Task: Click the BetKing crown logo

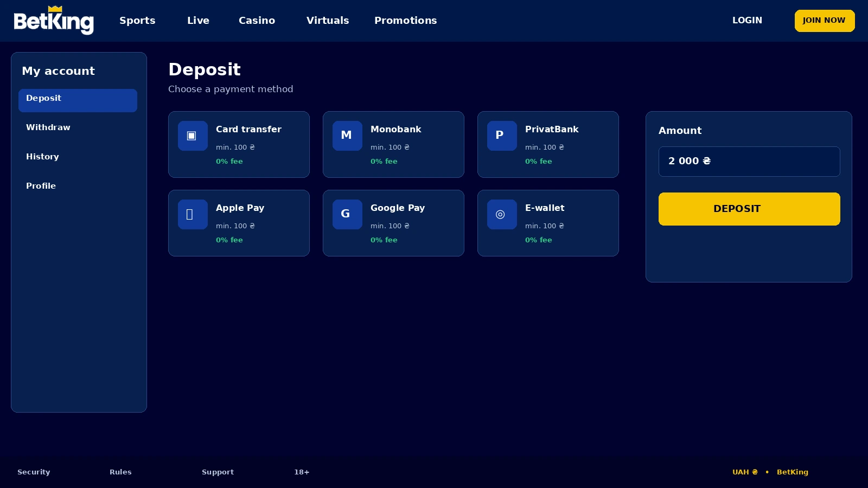Action: point(54,21)
